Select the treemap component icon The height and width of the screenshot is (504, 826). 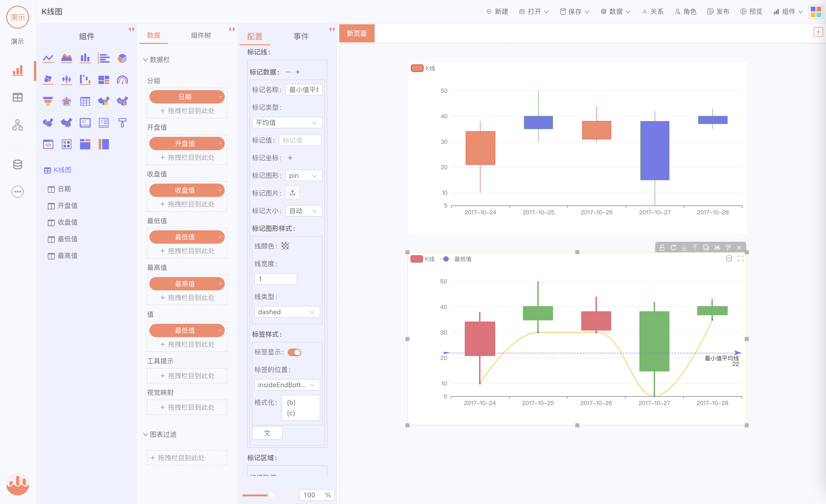click(104, 80)
